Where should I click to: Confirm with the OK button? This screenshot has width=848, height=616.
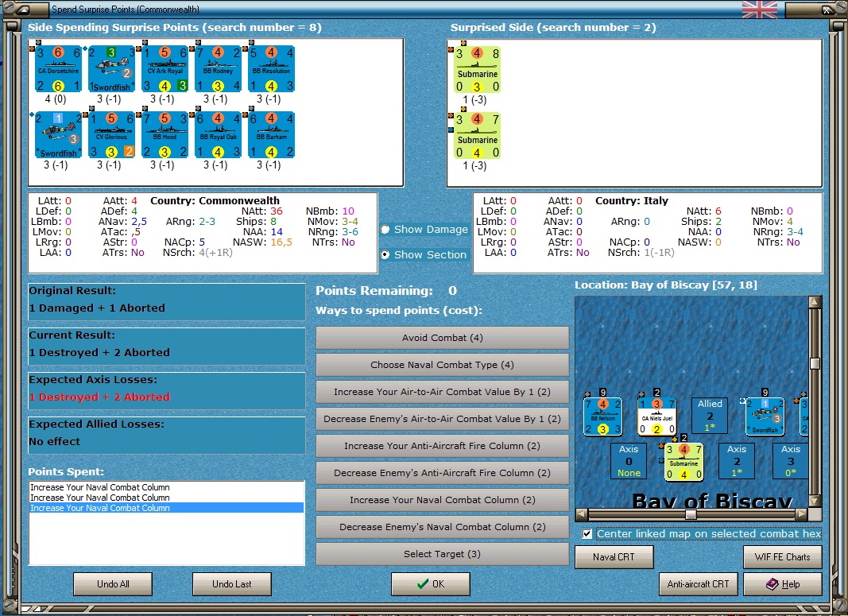tap(431, 584)
